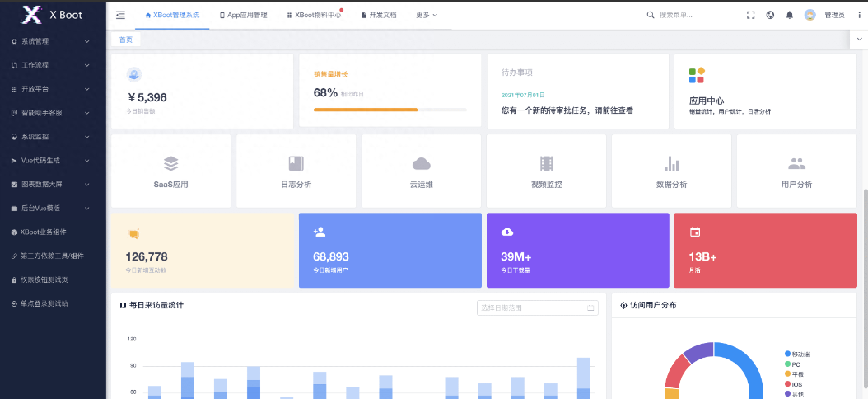The height and width of the screenshot is (399, 868).
Task: Expand the 系统监控 sidebar menu
Action: pyautogui.click(x=53, y=137)
